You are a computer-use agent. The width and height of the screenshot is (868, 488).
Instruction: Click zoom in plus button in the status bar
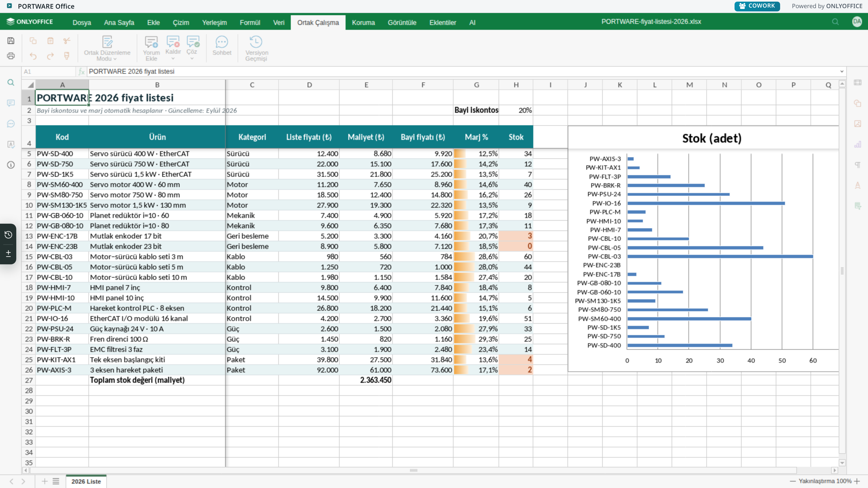pyautogui.click(x=857, y=481)
